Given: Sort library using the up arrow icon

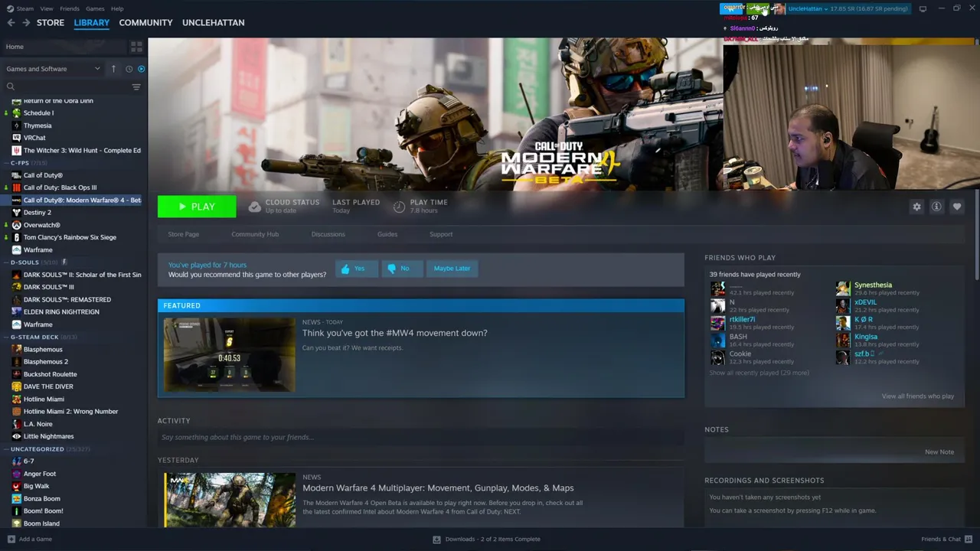Looking at the screenshot, I should 113,69.
